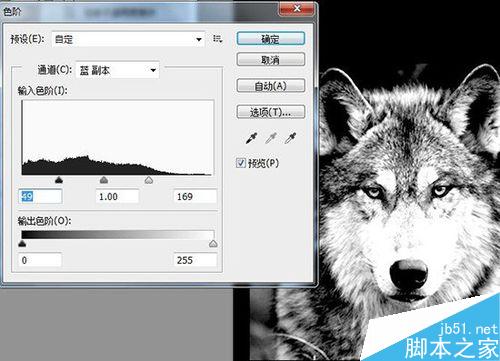
Task: Click the output white slider triangle
Action: coord(213,244)
